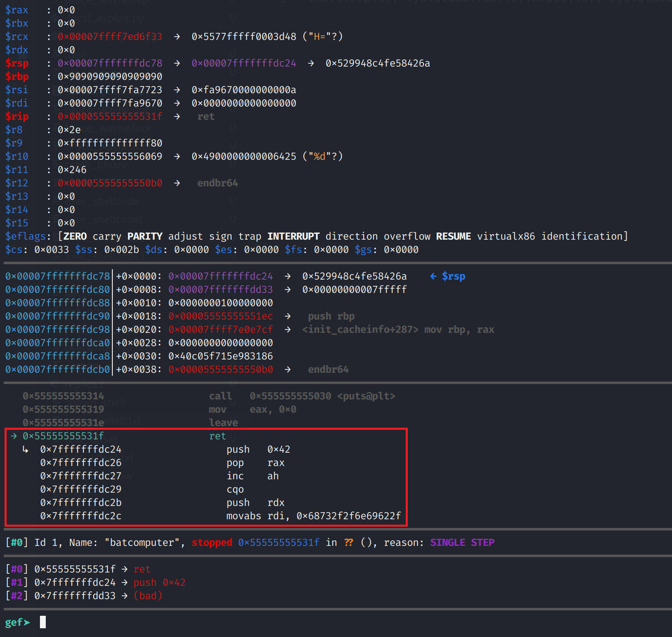Click the $rsi value 0x00007ffff7fa7723
Image resolution: width=672 pixels, height=637 pixels.
coord(110,90)
